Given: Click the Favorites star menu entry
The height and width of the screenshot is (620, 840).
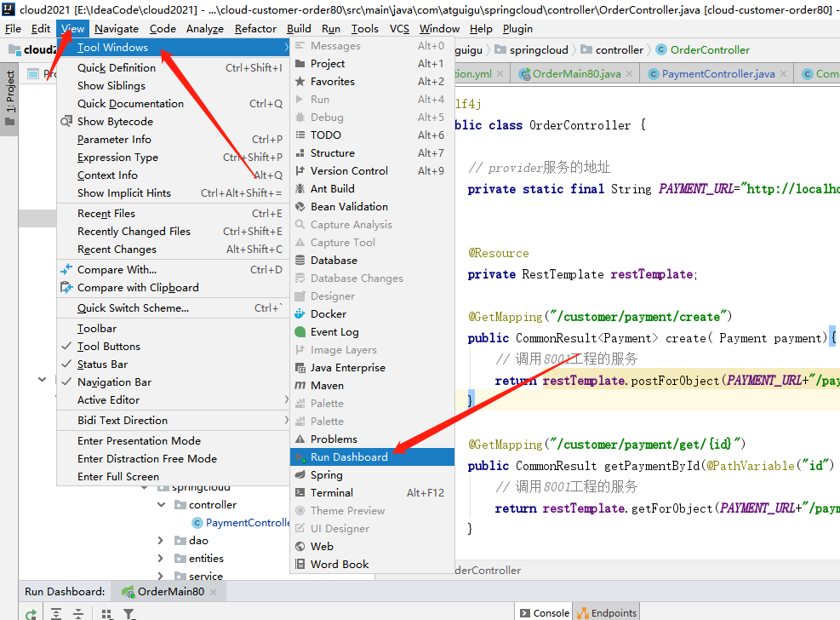Looking at the screenshot, I should point(372,82).
